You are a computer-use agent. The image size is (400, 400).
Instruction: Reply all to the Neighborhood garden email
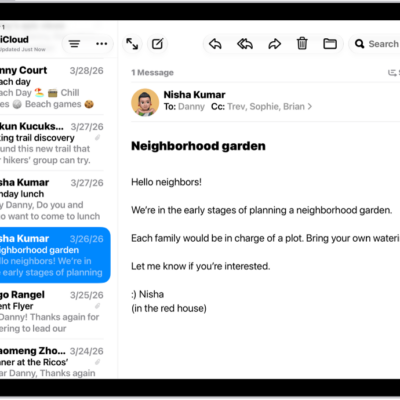pos(245,44)
